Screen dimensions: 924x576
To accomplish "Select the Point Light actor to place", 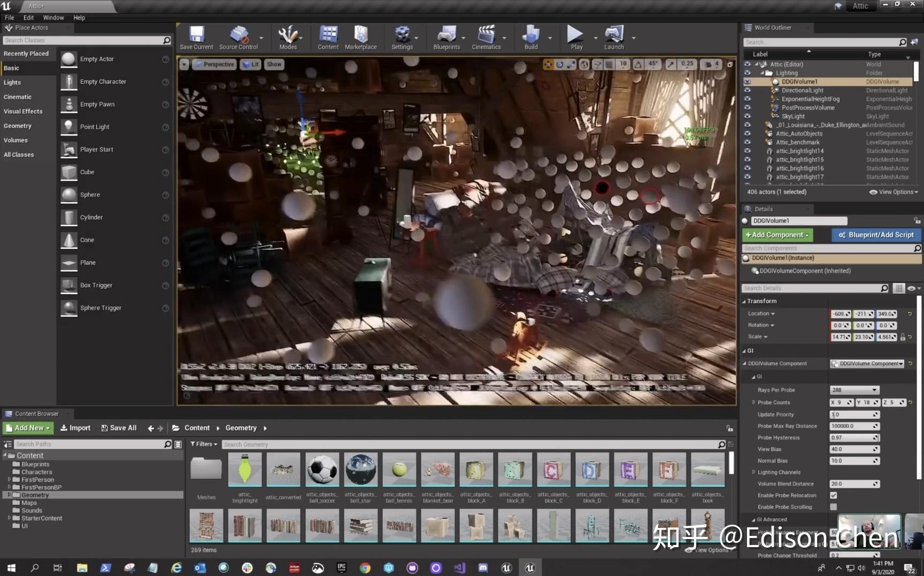I will tap(94, 127).
